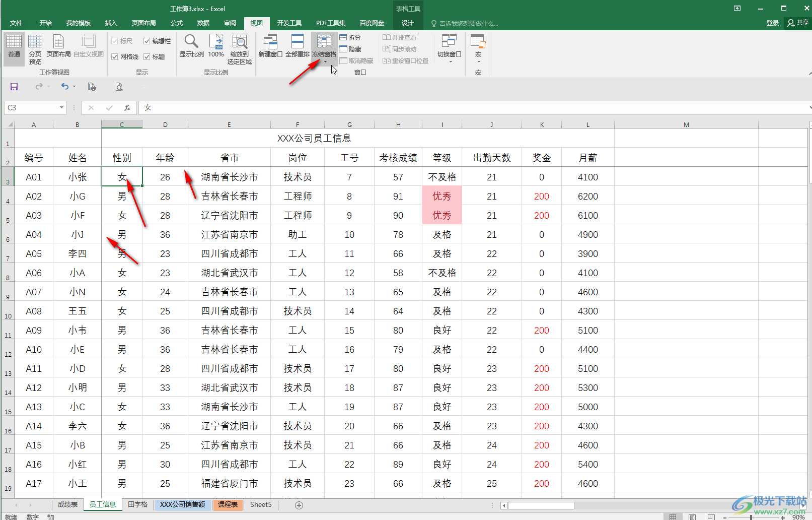The height and width of the screenshot is (520, 812).
Task: Open the Data (数据) tab
Action: (203, 23)
